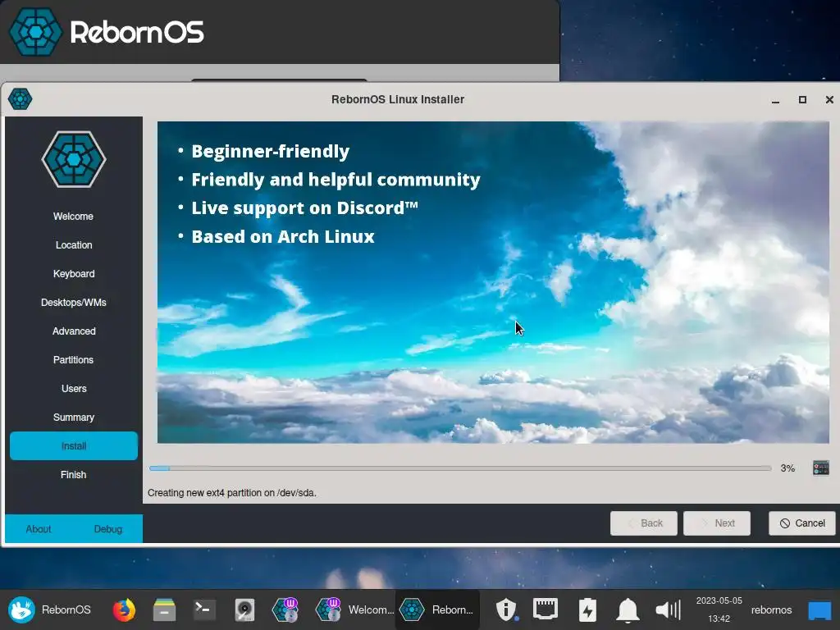The height and width of the screenshot is (630, 840).
Task: Open the file manager from taskbar
Action: 164,609
